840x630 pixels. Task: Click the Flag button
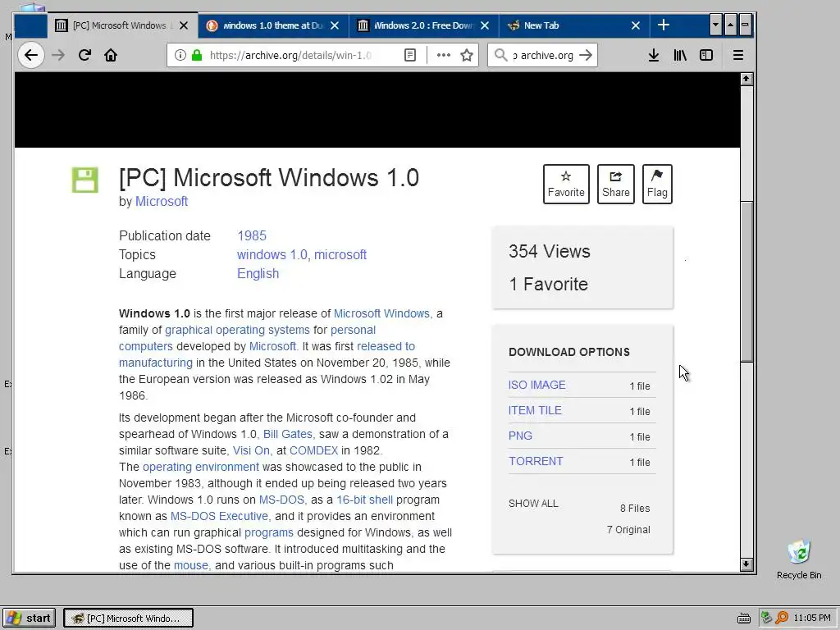pos(657,185)
